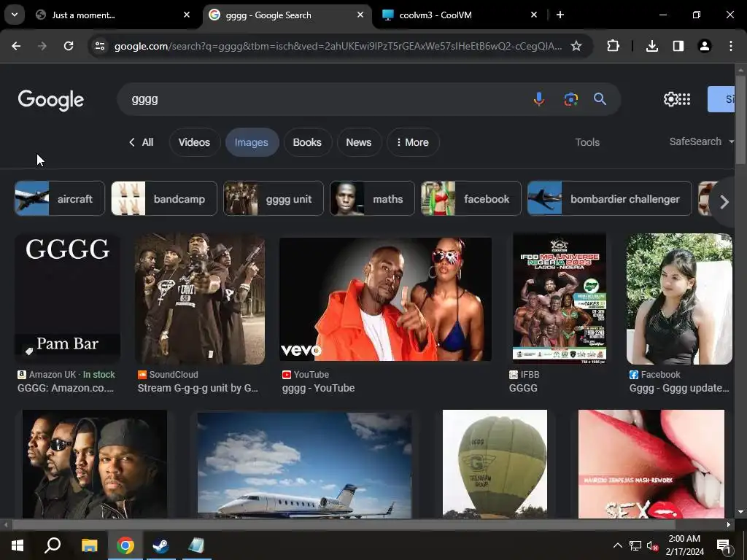Open the SoundCloud G-g-g-g unit image

[200, 299]
